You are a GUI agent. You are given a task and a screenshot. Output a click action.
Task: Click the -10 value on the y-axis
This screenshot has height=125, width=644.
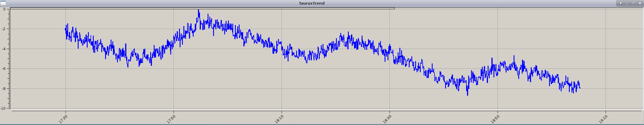click(x=3, y=108)
